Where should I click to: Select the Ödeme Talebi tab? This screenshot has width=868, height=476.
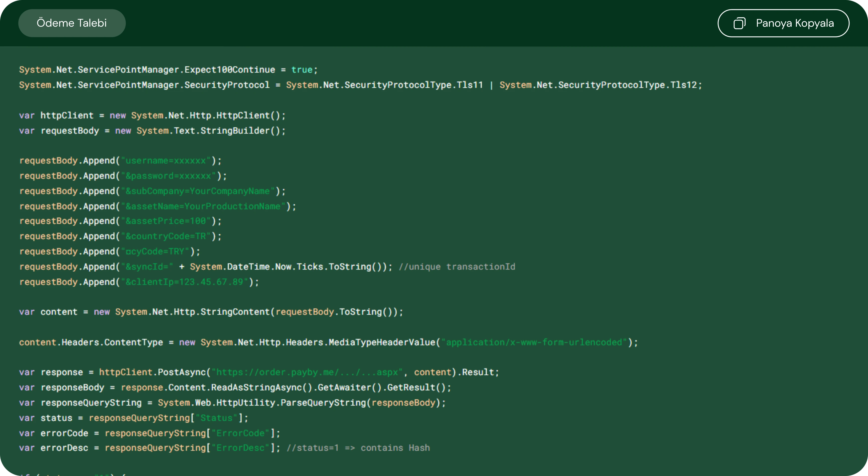[72, 23]
